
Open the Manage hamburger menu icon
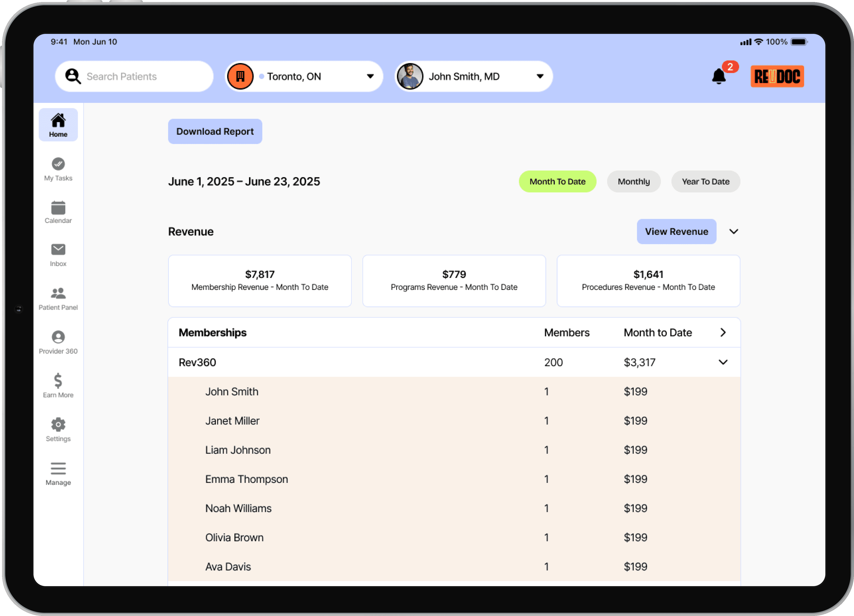click(58, 468)
